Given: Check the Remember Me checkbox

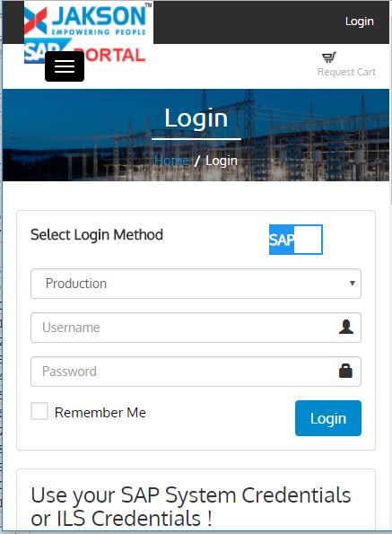Looking at the screenshot, I should [39, 411].
